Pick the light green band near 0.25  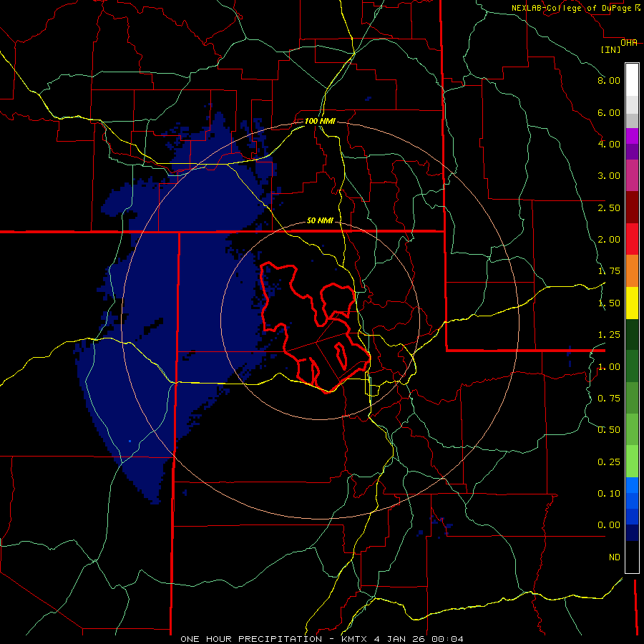[632, 462]
